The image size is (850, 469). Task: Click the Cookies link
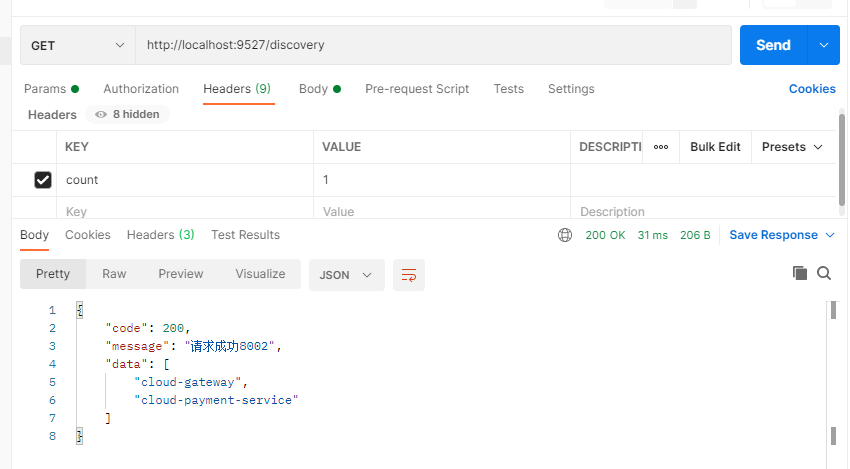812,89
